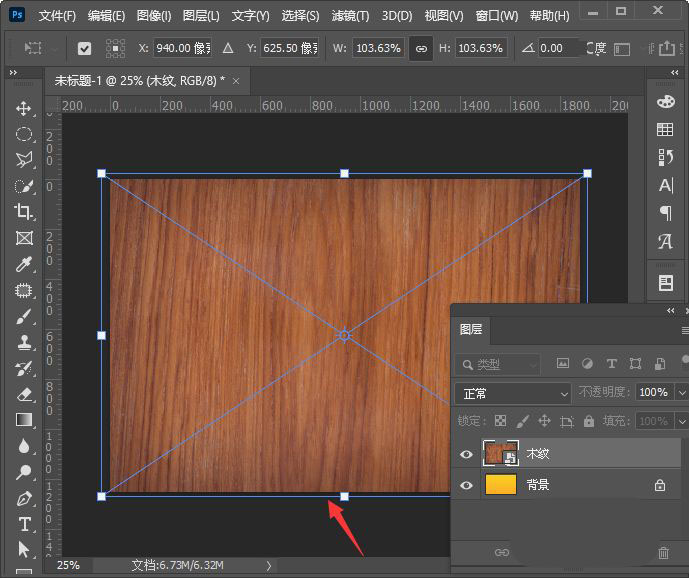Screen dimensions: 689x578
Task: Toggle lock image pixels
Action: [x=522, y=421]
